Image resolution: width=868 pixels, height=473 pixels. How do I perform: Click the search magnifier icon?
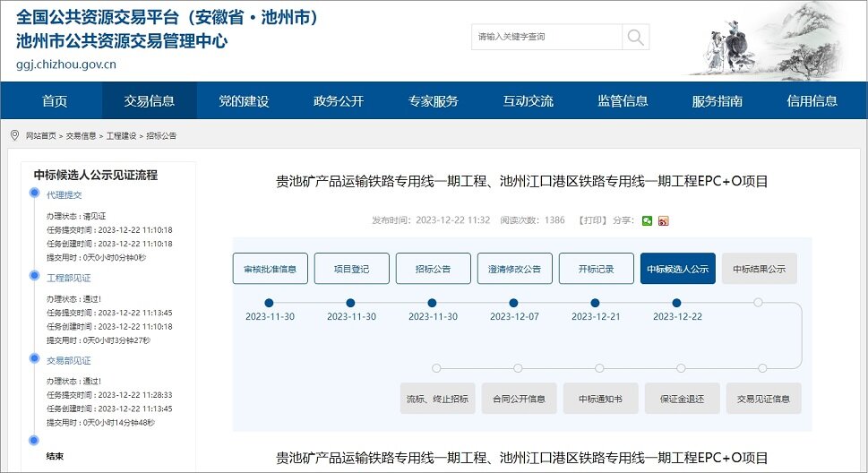[x=635, y=37]
